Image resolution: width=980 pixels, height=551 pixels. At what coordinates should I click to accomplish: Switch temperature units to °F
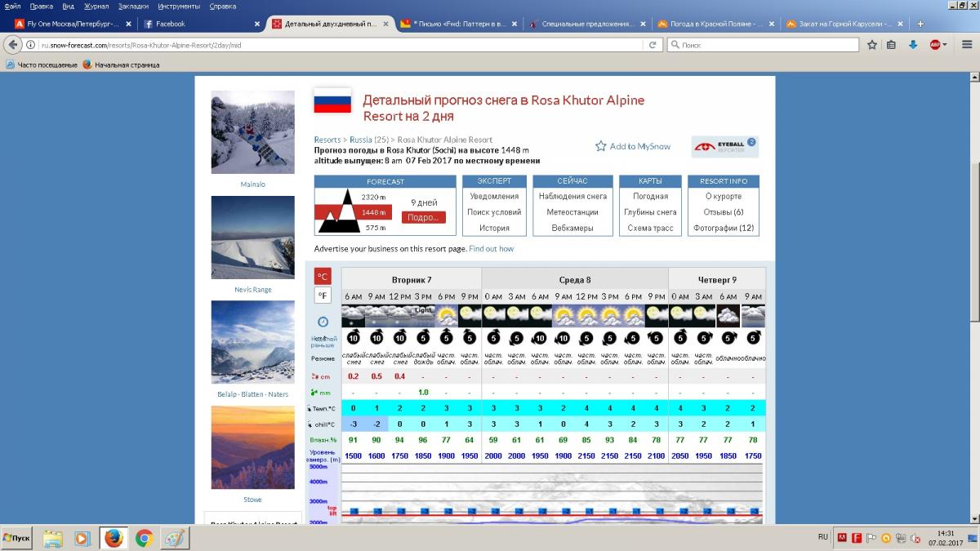pyautogui.click(x=323, y=295)
